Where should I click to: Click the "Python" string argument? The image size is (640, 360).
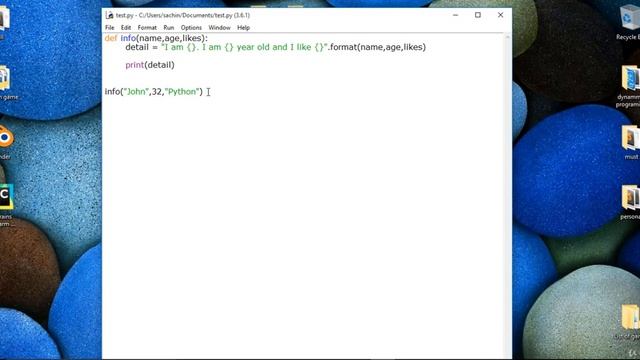click(x=182, y=92)
